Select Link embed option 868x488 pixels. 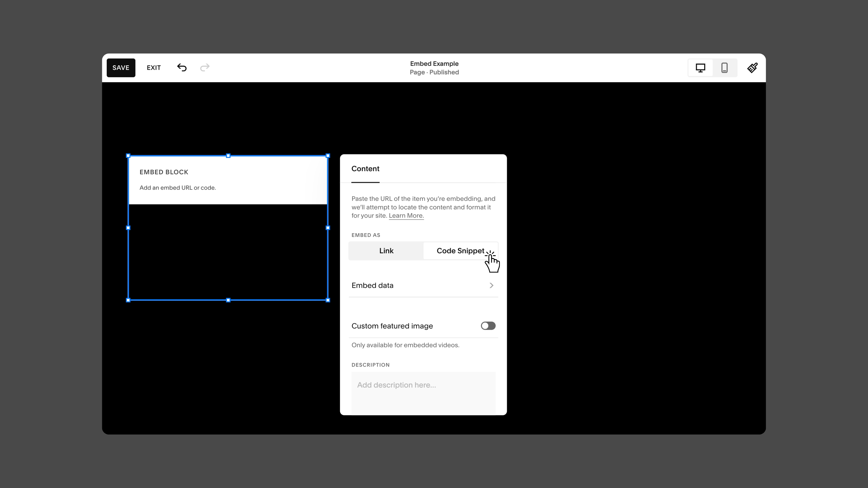pos(386,251)
